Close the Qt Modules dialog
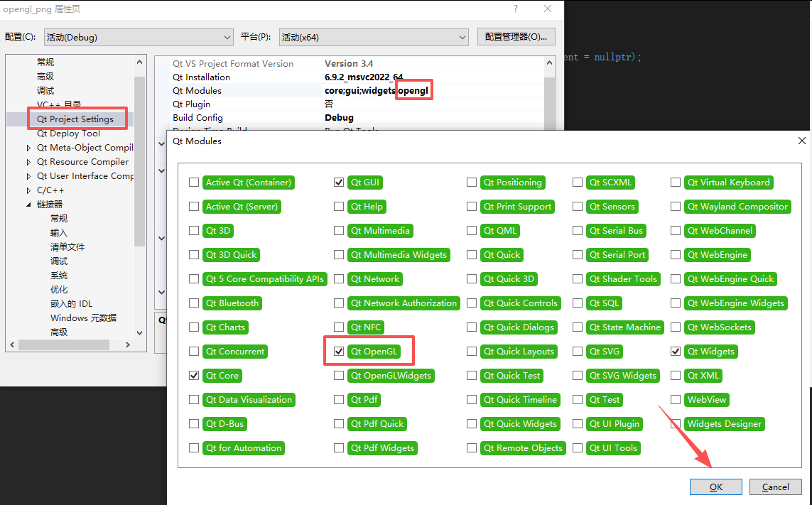The width and height of the screenshot is (812, 505). click(x=801, y=141)
